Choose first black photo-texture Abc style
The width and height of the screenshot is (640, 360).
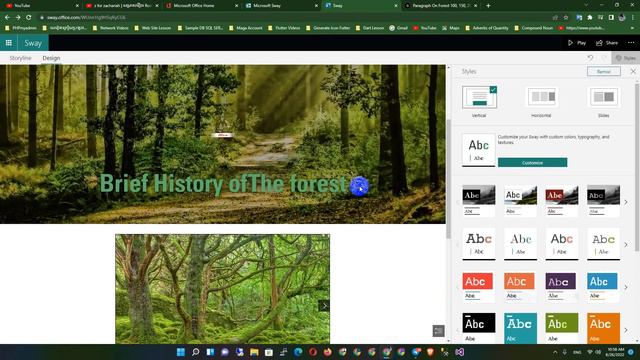pos(479,200)
